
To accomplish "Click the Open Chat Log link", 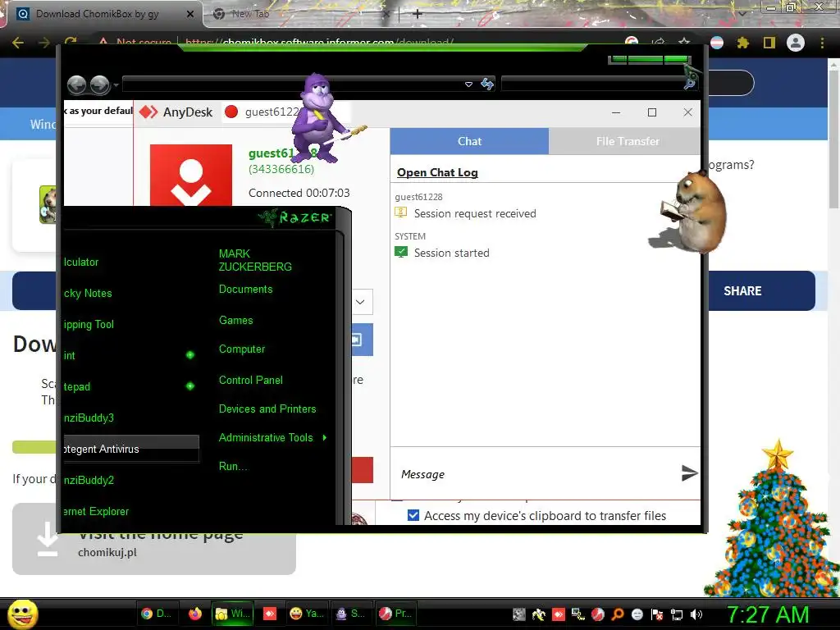I will point(437,172).
